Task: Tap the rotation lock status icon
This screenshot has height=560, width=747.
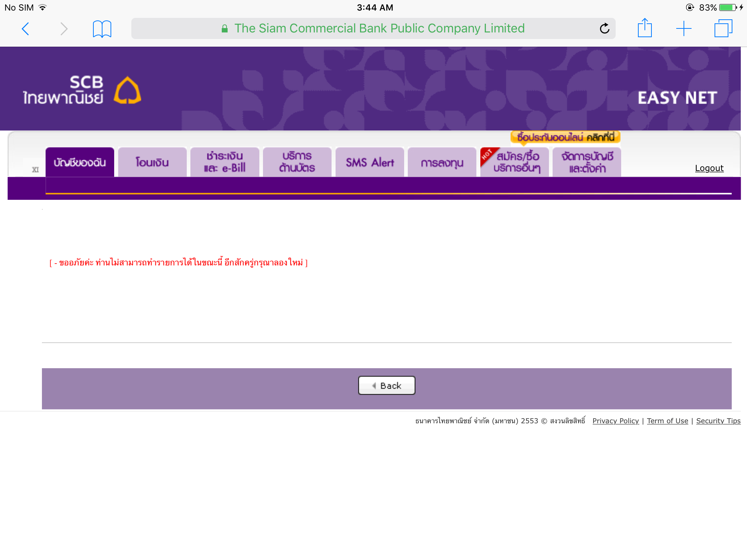Action: tap(690, 7)
